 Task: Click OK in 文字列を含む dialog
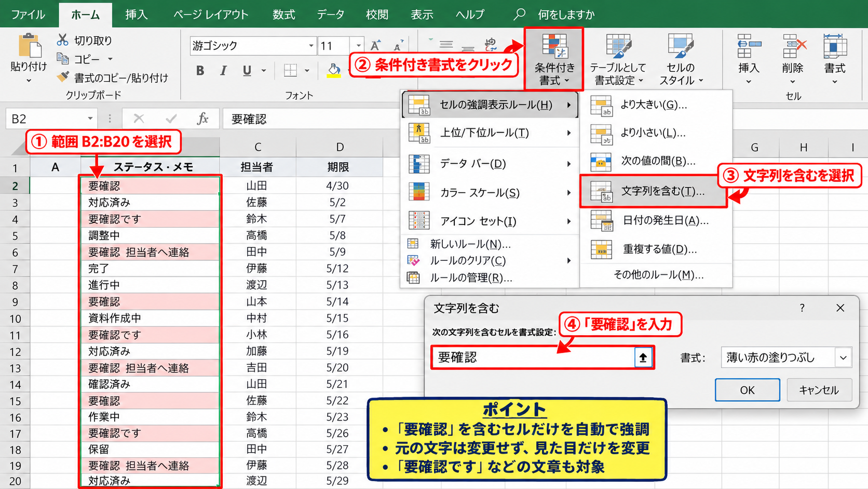coord(747,390)
